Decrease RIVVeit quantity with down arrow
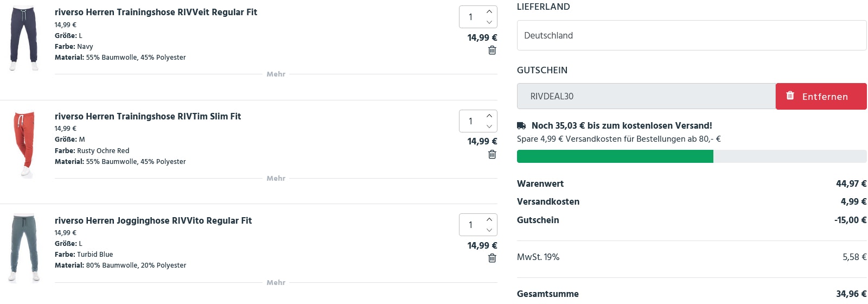Viewport: 868px width, 304px height. pos(489,22)
